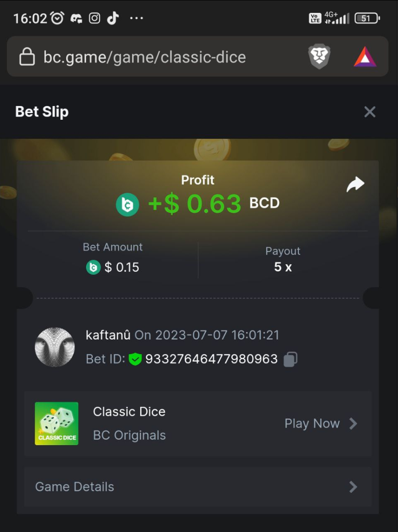Tap the green verified shield by Bet ID
The image size is (398, 532).
[135, 359]
